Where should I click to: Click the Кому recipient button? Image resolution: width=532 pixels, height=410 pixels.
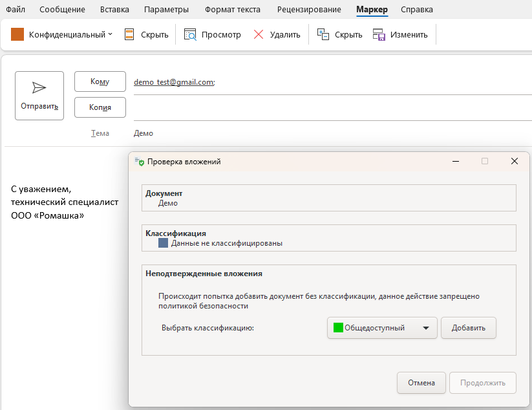point(100,81)
